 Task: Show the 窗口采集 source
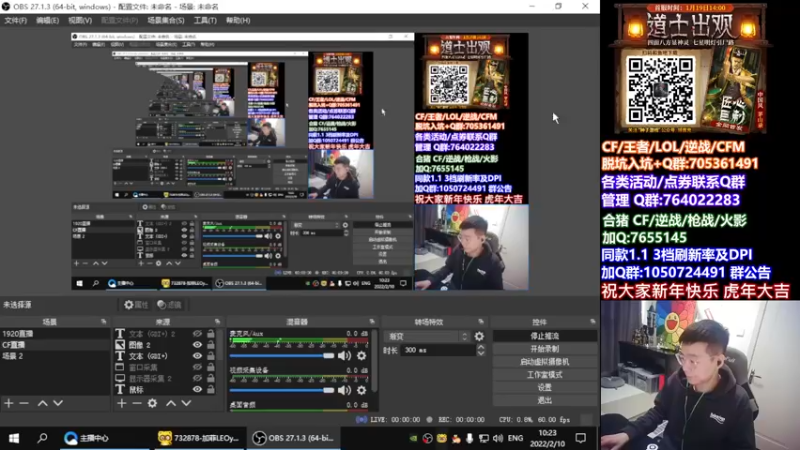coord(197,367)
